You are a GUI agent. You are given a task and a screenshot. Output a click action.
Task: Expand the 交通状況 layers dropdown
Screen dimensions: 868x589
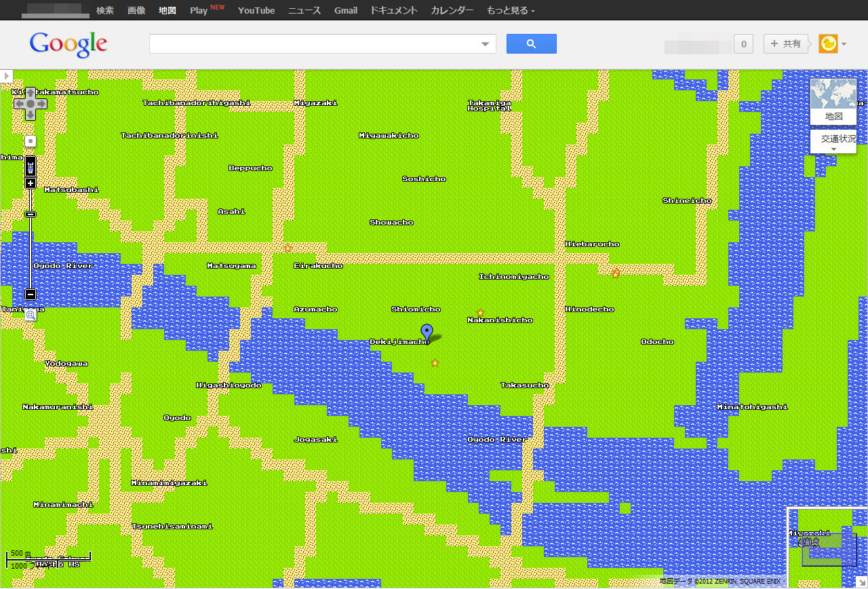pyautogui.click(x=834, y=142)
